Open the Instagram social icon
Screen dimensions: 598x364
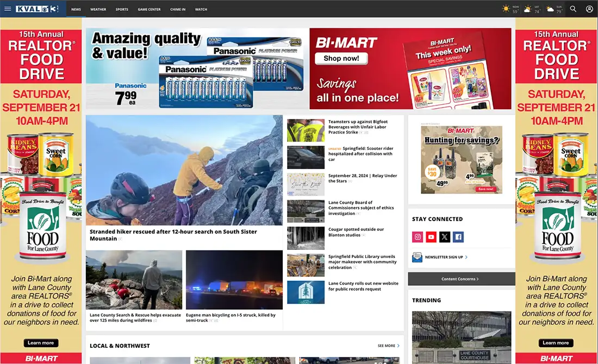click(x=418, y=237)
